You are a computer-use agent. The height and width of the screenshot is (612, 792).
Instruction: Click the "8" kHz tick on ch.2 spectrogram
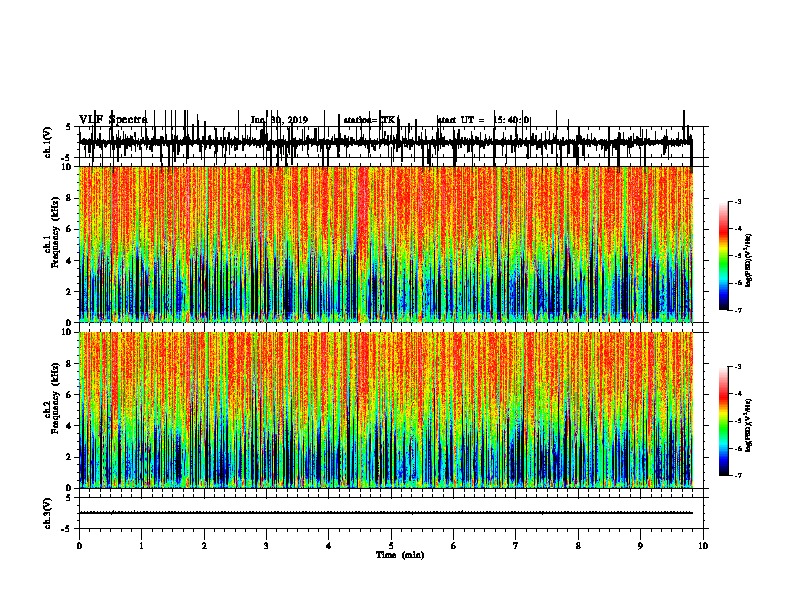pyautogui.click(x=69, y=364)
